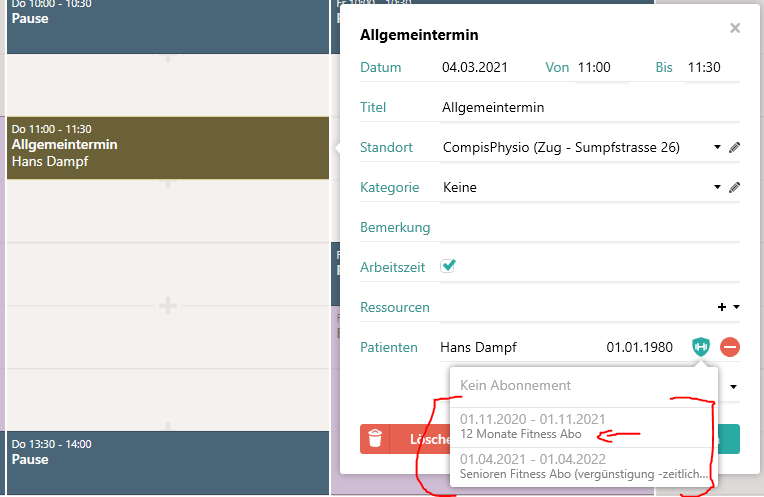764x497 pixels.
Task: Click the Titel field Allgemeintermin
Action: (590, 108)
